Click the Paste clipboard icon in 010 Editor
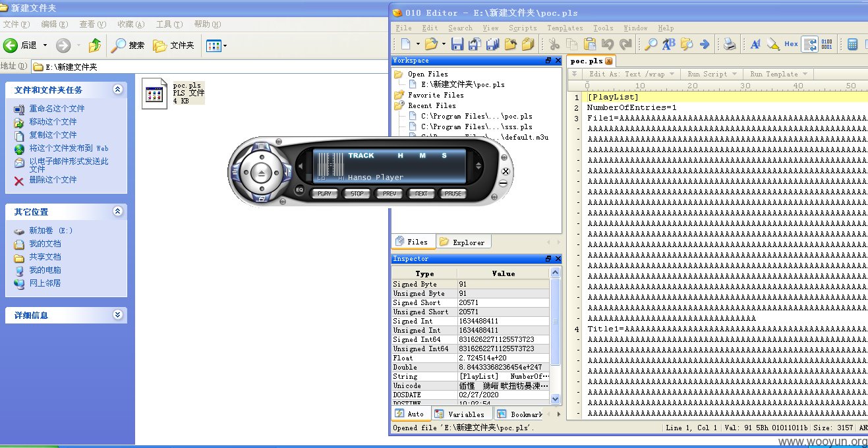The image size is (868, 448). point(590,44)
